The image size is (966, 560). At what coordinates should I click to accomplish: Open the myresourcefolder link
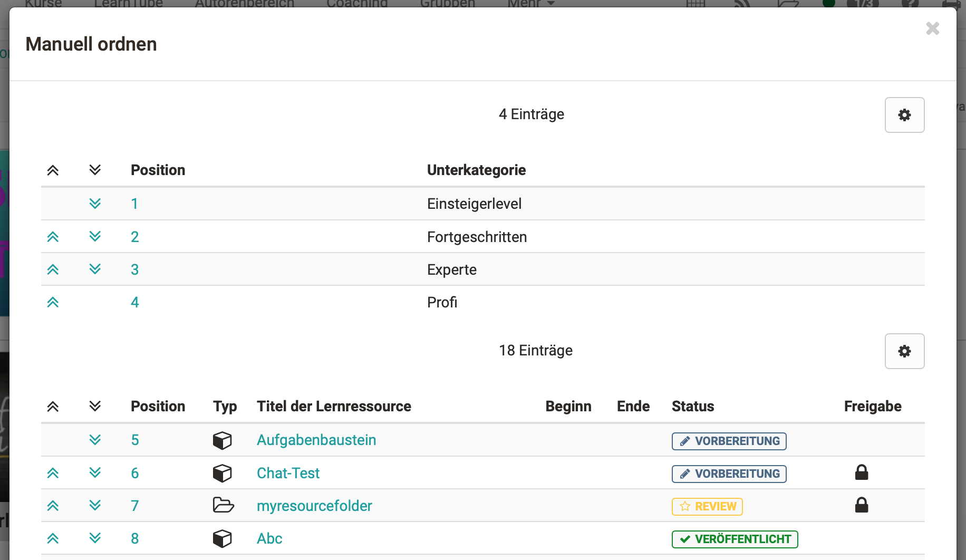point(314,506)
